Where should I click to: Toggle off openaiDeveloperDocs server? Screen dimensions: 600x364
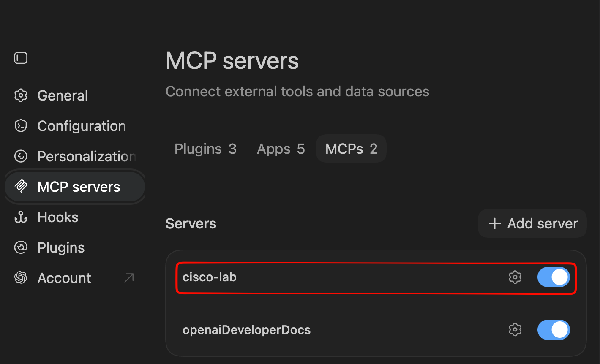554,330
